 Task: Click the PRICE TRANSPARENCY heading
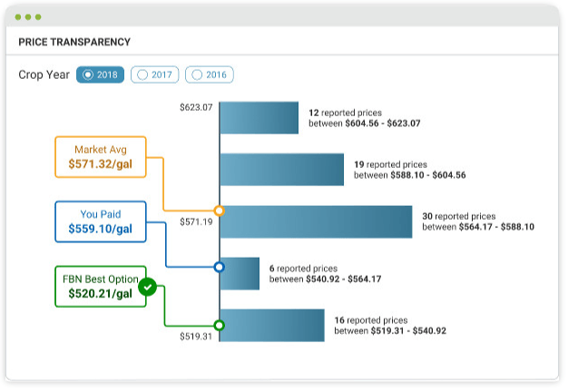tap(74, 42)
